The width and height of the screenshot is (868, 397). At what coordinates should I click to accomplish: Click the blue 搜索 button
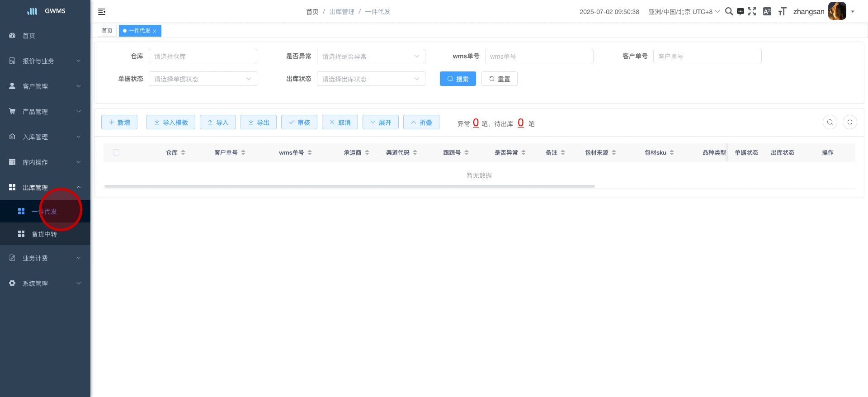coord(458,79)
